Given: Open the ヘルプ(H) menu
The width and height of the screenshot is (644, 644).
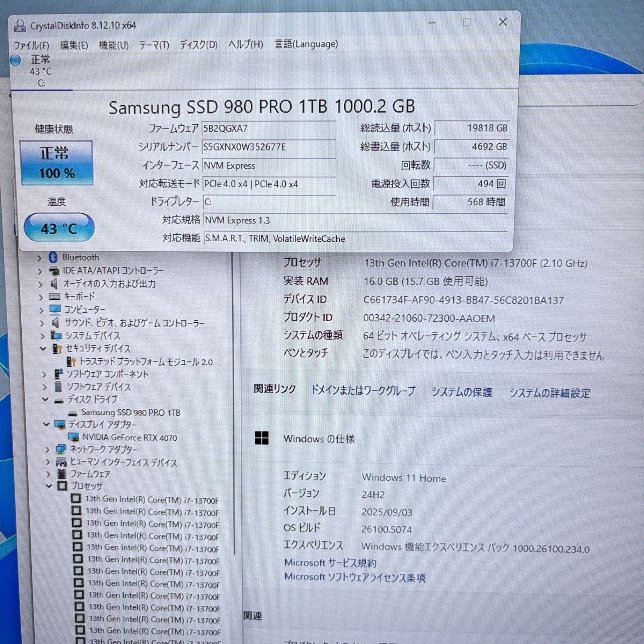Looking at the screenshot, I should click(246, 44).
